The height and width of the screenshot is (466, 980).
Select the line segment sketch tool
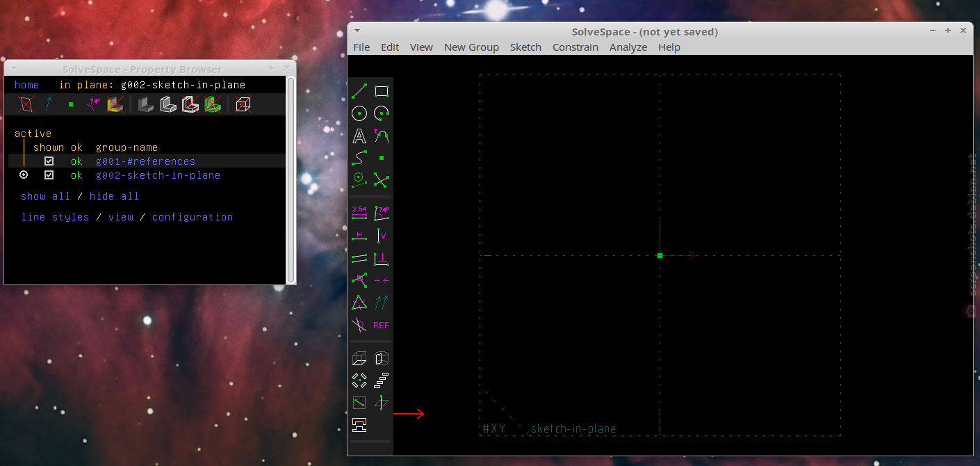point(359,91)
